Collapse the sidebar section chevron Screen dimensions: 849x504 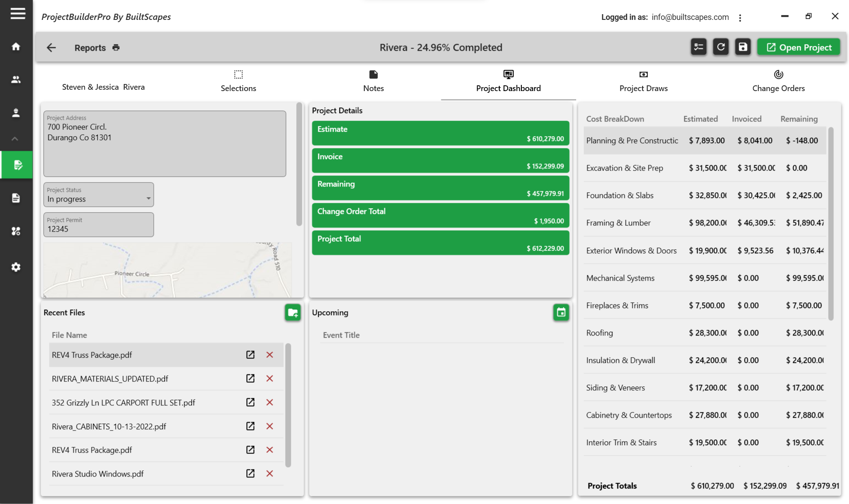15,139
